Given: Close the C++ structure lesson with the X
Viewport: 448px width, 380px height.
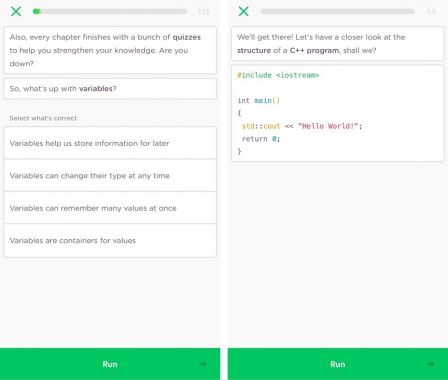Looking at the screenshot, I should pos(243,11).
